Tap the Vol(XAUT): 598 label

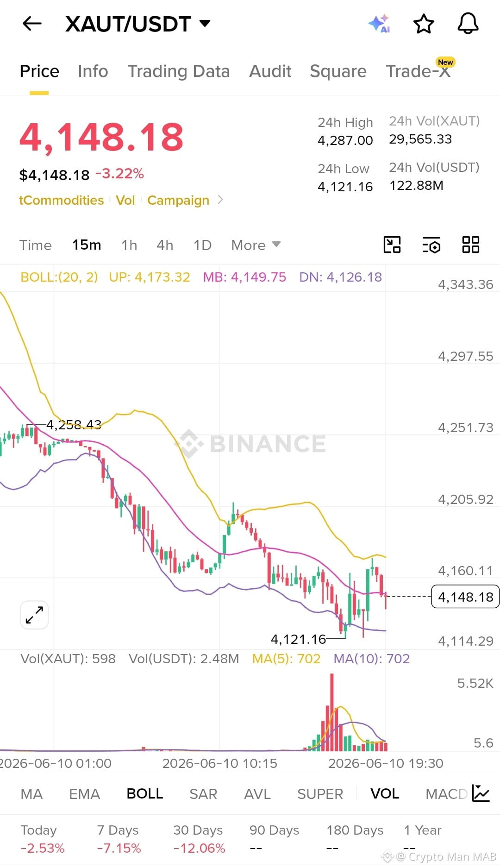click(x=68, y=659)
